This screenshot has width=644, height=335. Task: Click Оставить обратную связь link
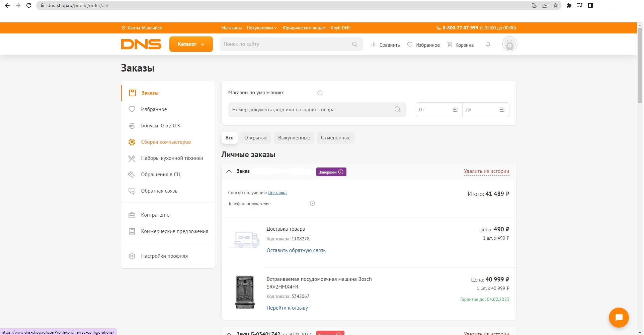pyautogui.click(x=296, y=250)
